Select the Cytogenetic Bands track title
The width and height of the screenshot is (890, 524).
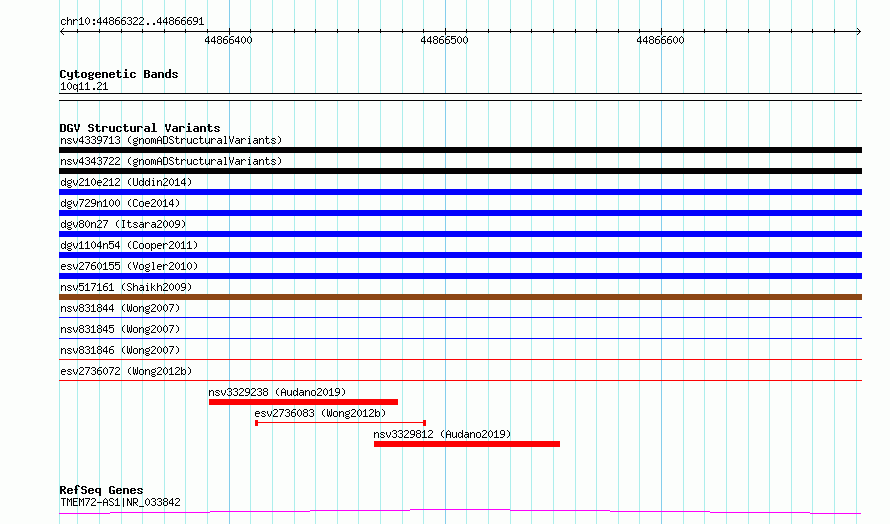pyautogui.click(x=119, y=74)
